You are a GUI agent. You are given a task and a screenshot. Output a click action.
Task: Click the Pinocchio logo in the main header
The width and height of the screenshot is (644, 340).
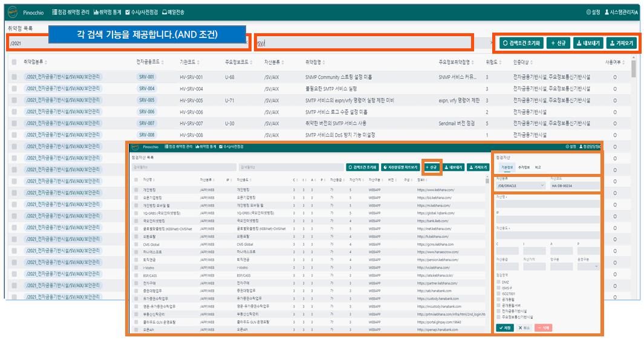[x=13, y=12]
